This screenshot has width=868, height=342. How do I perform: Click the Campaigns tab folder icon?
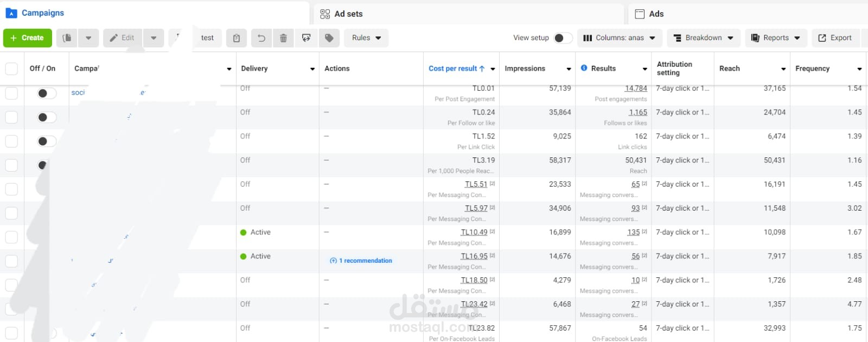click(x=11, y=13)
